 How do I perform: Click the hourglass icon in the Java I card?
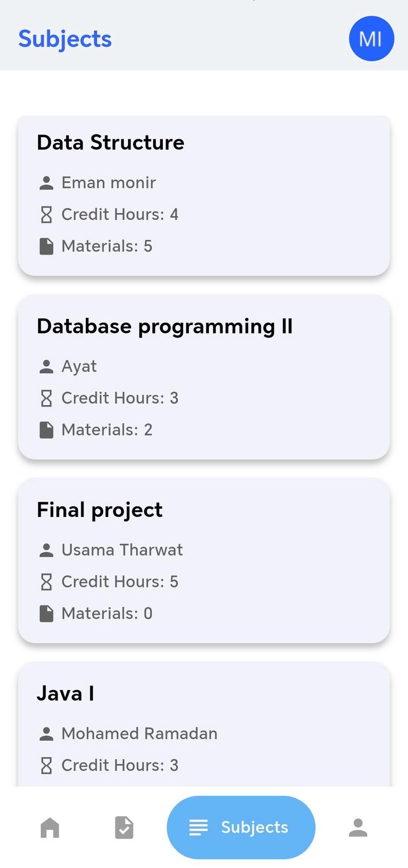(47, 765)
